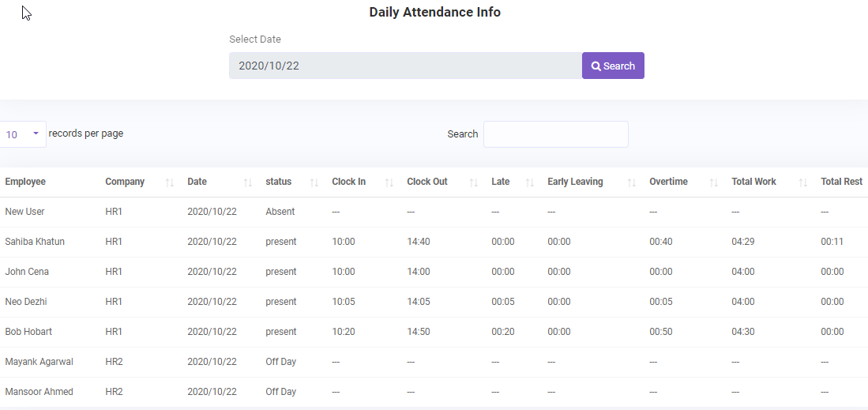This screenshot has width=868, height=410.
Task: Sort by Clock In column arrows icon
Action: [x=389, y=182]
